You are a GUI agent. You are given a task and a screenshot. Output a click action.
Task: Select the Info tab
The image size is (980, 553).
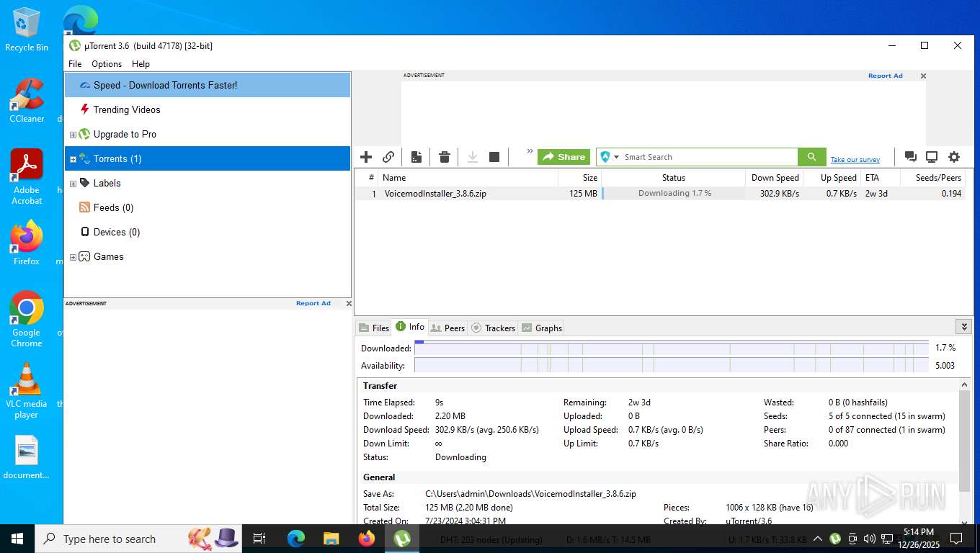409,327
